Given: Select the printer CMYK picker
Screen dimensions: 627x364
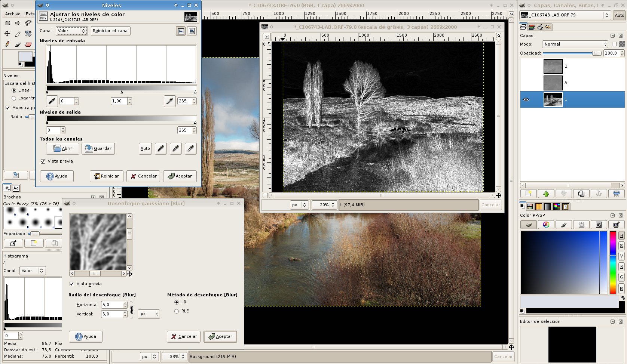Looking at the screenshot, I should pos(581,225).
